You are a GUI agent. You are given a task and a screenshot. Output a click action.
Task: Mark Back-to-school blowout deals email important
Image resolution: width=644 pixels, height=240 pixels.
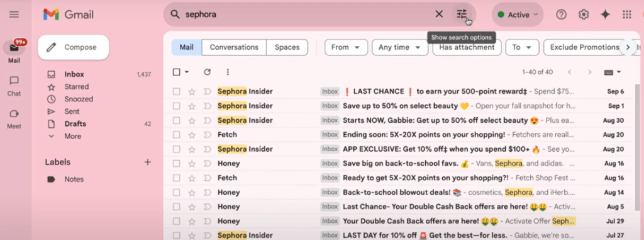207,192
